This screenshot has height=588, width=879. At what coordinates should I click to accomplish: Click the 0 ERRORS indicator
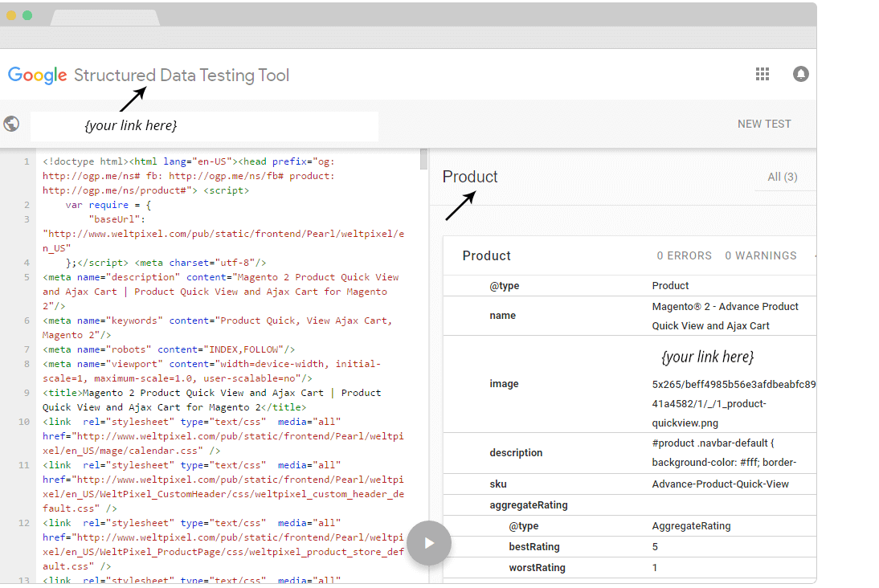click(x=684, y=255)
